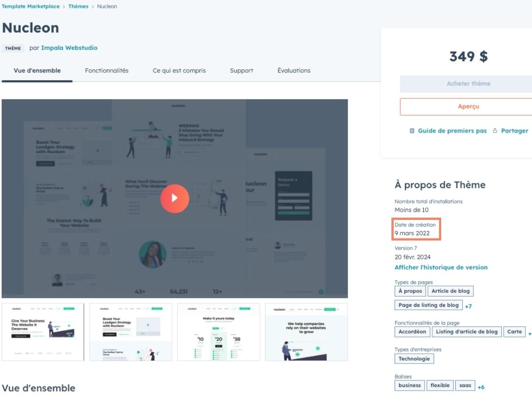Select the À propos page type tag
The width and height of the screenshot is (532, 399).
coord(410,291)
